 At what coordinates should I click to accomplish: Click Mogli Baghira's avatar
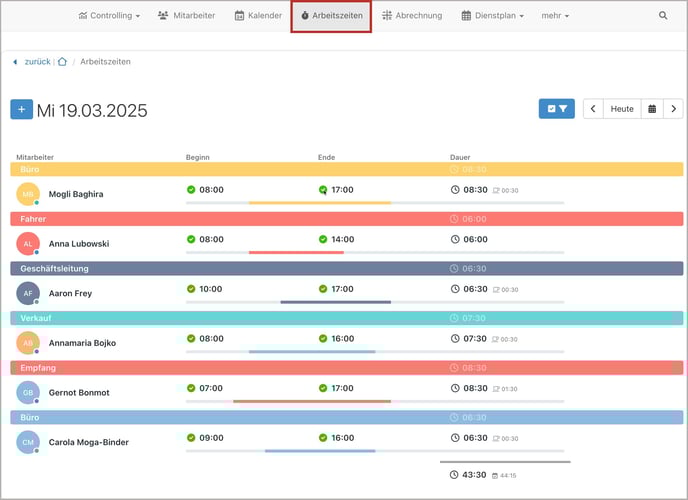(x=28, y=194)
